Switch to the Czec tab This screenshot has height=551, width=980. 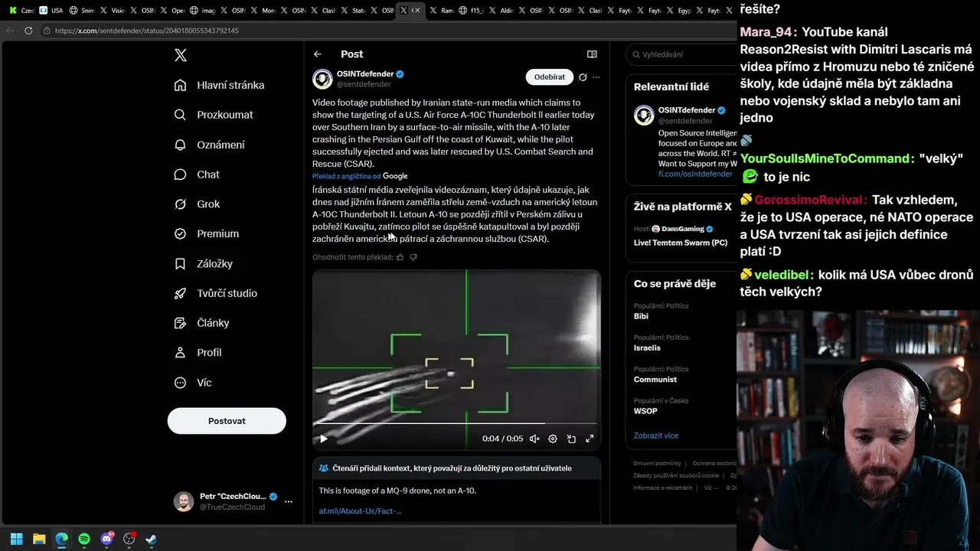coord(21,11)
